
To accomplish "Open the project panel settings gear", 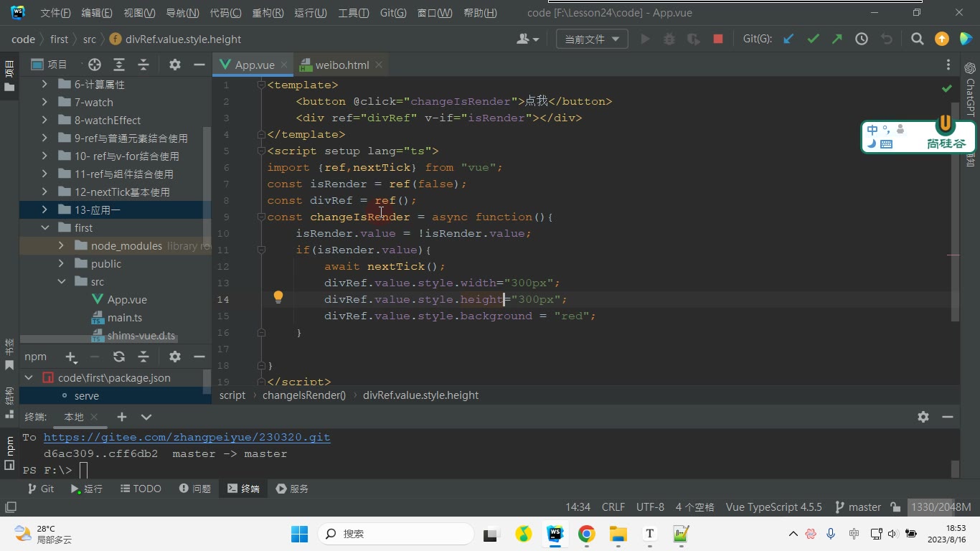I will pos(174,65).
